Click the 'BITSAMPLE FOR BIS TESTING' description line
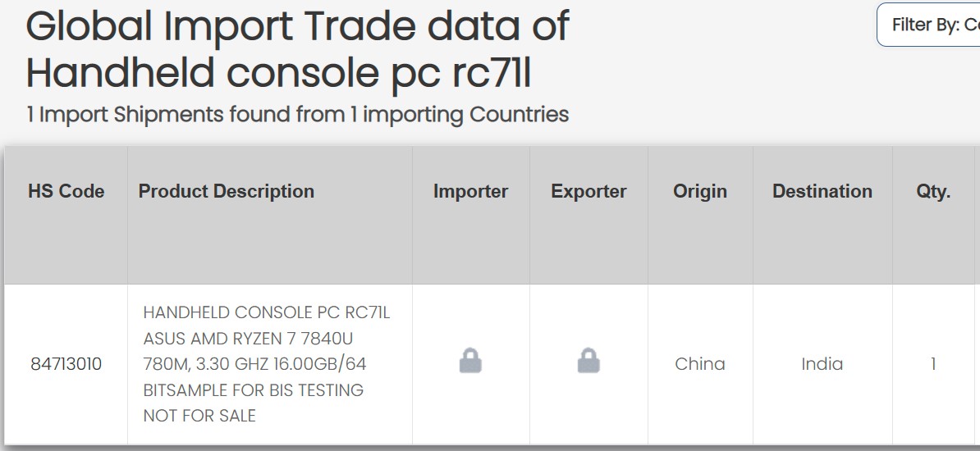This screenshot has width=980, height=451. pyautogui.click(x=254, y=390)
